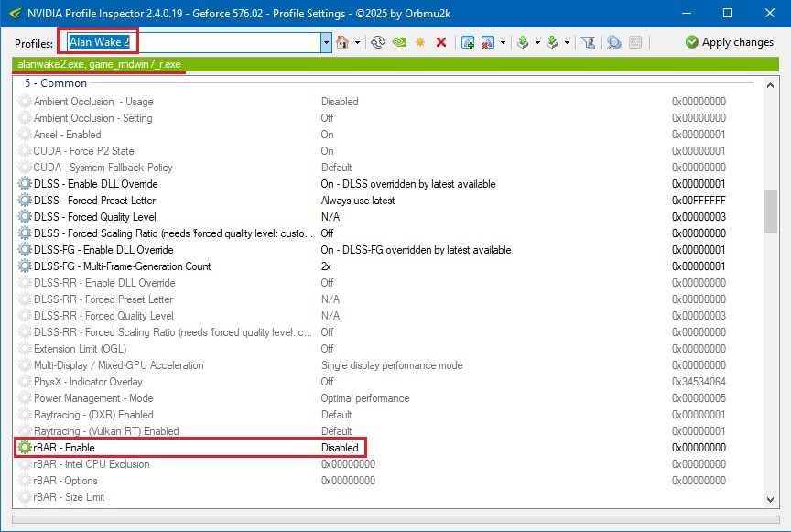Select 'Multi-Display / Mixed-GPU Acceleration' row
Screen dimensions: 791x532
(388, 365)
